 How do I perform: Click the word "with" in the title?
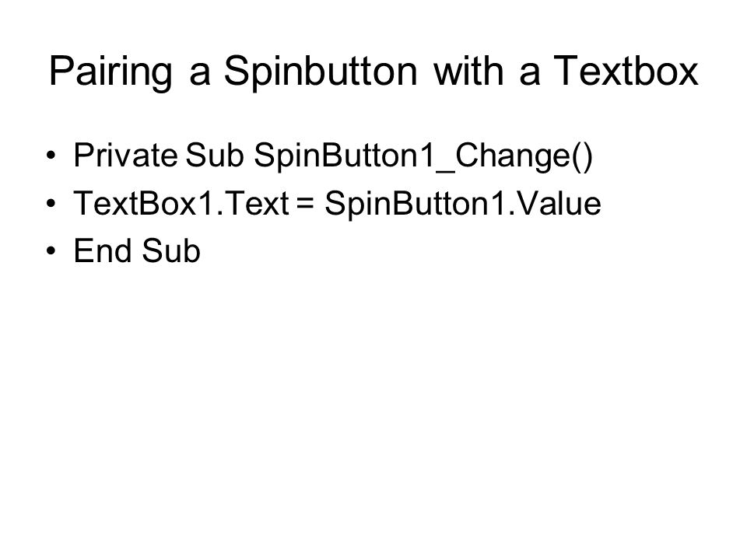coord(468,70)
